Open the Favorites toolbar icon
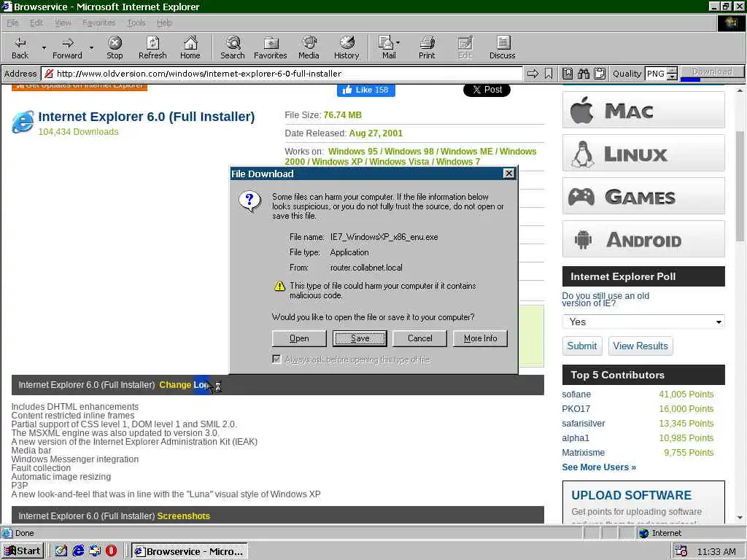This screenshot has height=560, width=747. pyautogui.click(x=271, y=47)
